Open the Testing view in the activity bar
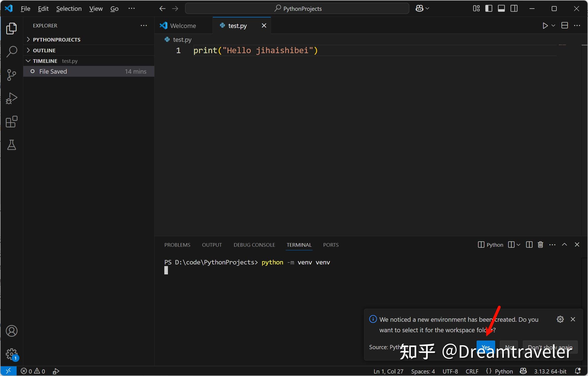This screenshot has height=376, width=588. tap(11, 145)
